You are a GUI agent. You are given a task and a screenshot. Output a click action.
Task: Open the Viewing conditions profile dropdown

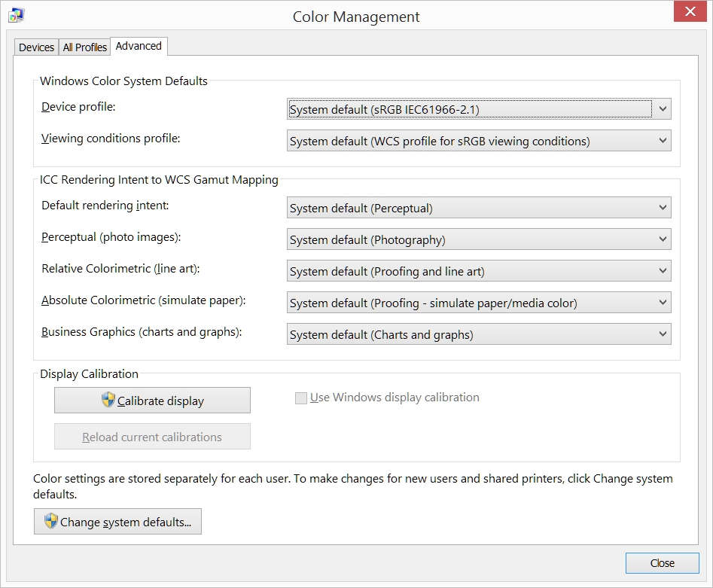point(479,141)
